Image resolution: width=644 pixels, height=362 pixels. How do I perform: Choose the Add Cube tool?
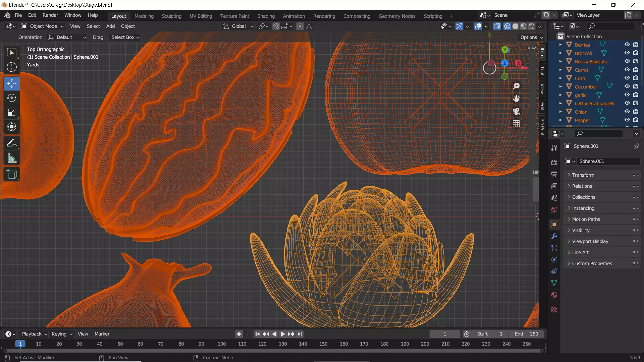click(x=12, y=174)
